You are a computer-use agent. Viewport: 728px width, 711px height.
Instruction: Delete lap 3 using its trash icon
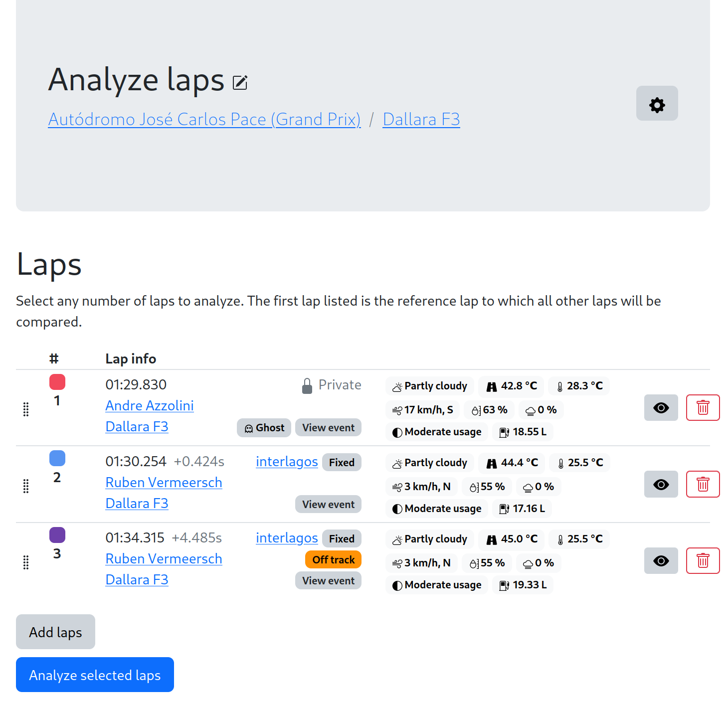(x=703, y=560)
